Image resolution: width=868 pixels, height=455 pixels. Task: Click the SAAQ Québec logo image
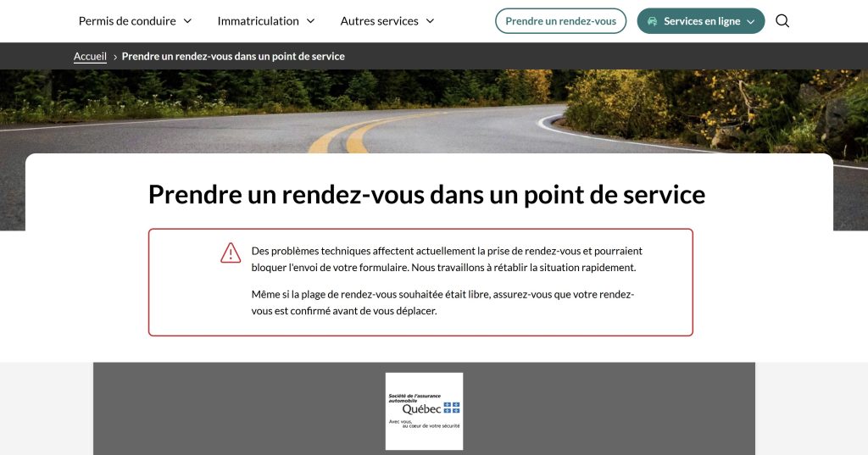(x=424, y=411)
